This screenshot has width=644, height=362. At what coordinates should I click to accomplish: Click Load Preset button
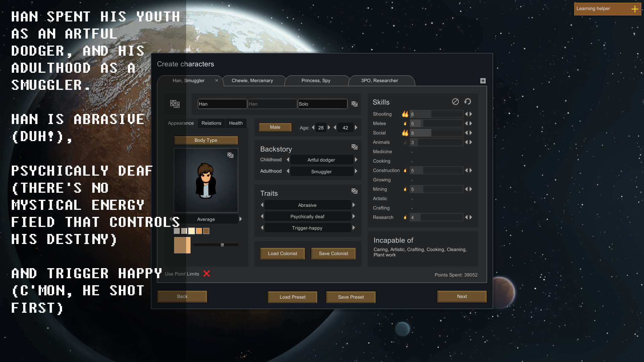292,297
